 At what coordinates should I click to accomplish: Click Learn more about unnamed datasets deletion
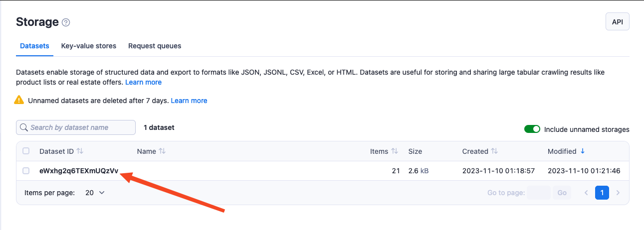(189, 101)
